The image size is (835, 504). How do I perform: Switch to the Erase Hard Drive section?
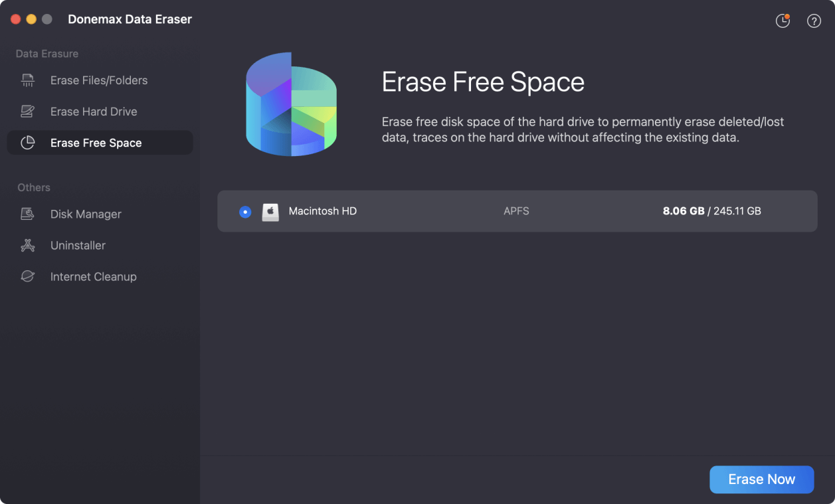tap(92, 111)
